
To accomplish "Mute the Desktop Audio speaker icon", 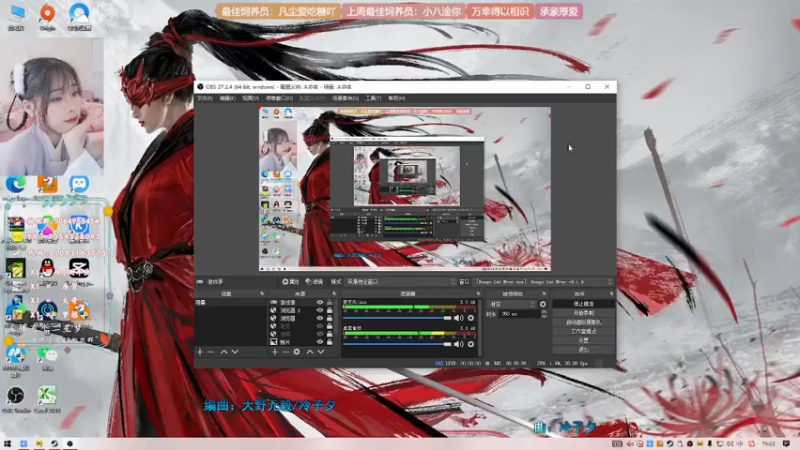I will coord(459,344).
